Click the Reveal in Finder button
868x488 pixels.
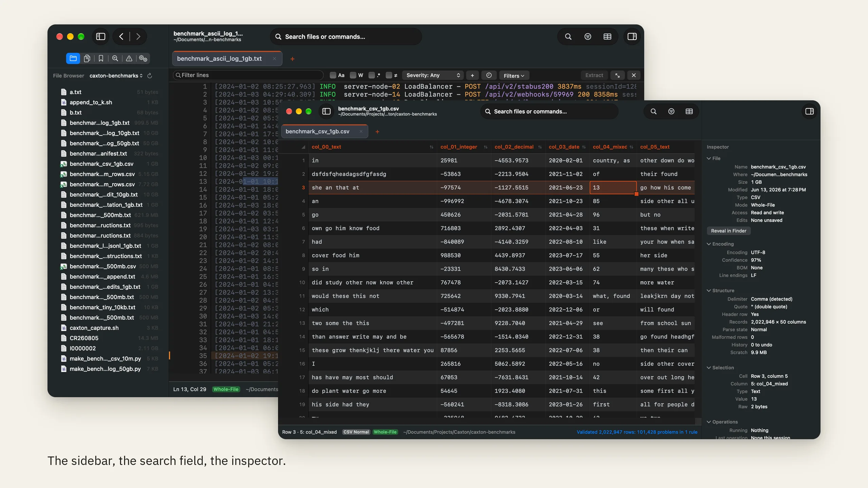(x=729, y=231)
